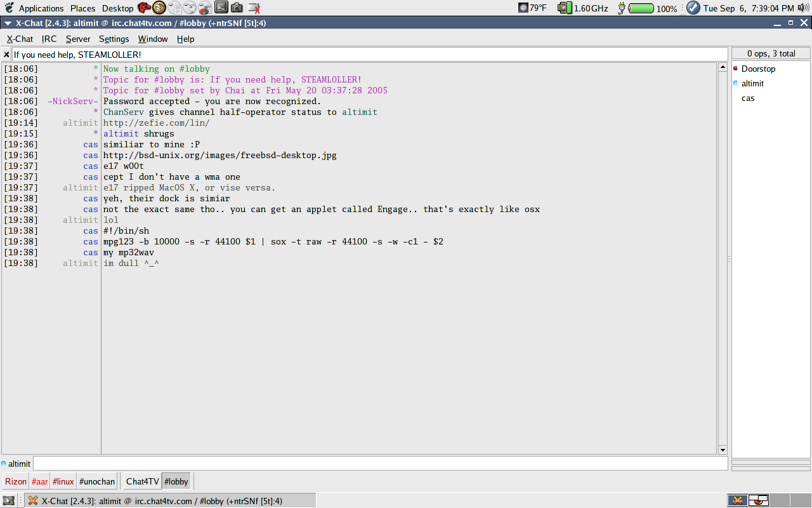812x508 pixels.
Task: Click the screenshot camera icon in panel
Action: pyautogui.click(x=237, y=8)
